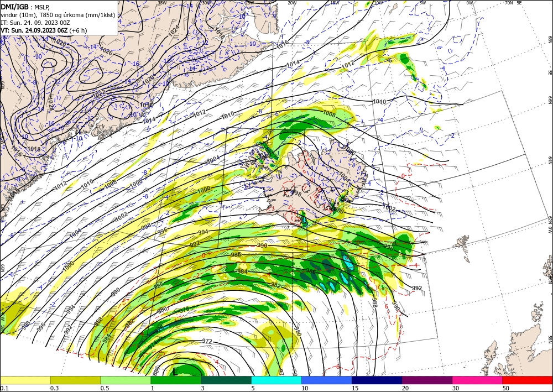The height and width of the screenshot is (392, 553).
Task: Click the '0.3' legend value label
Action: (x=54, y=388)
